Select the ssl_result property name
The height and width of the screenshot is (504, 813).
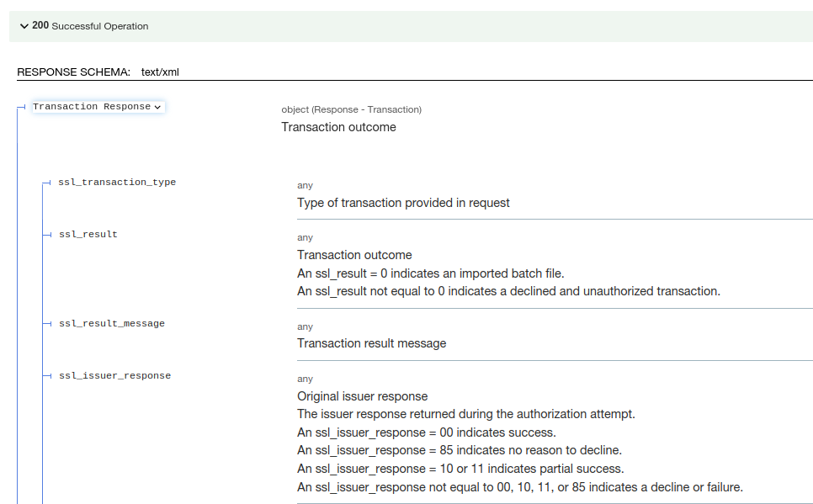[88, 234]
